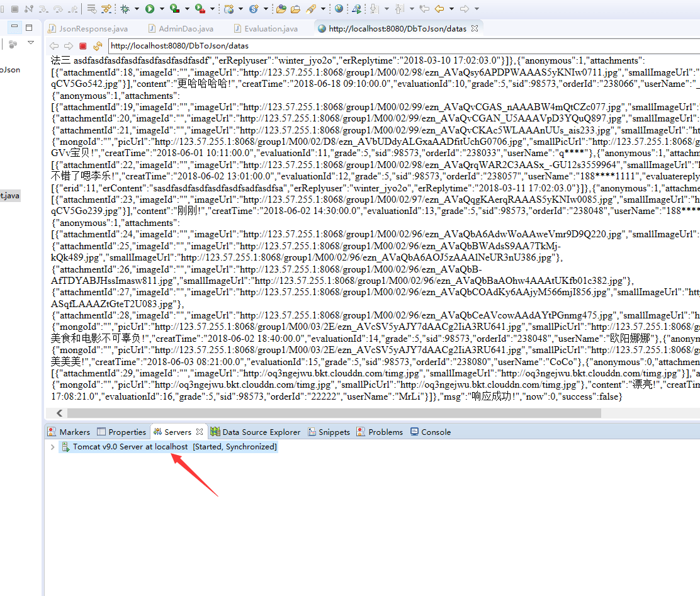Click the Stop loading red square icon
Image resolution: width=700 pixels, height=596 pixels.
coord(82,45)
